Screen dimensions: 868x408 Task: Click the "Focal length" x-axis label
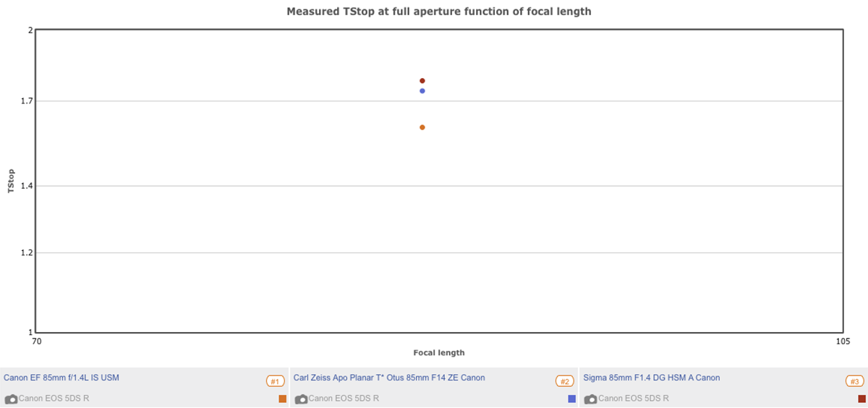pyautogui.click(x=439, y=353)
